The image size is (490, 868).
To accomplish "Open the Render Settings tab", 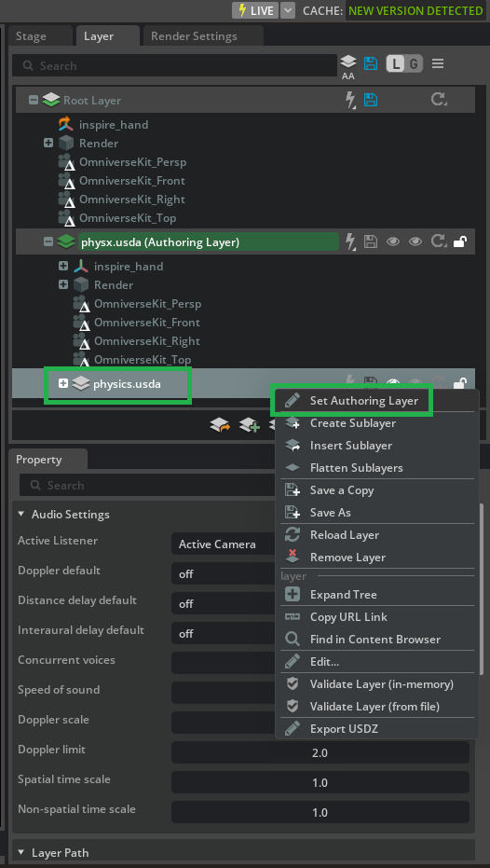I will point(203,36).
